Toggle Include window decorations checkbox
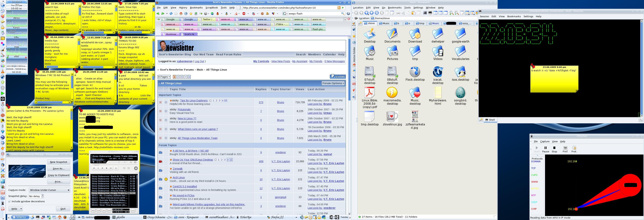 (x=10, y=201)
